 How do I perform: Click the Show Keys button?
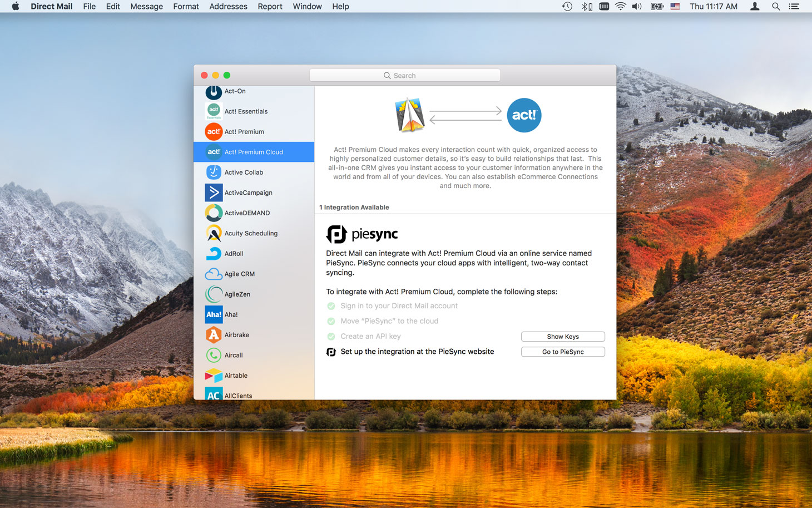click(563, 337)
